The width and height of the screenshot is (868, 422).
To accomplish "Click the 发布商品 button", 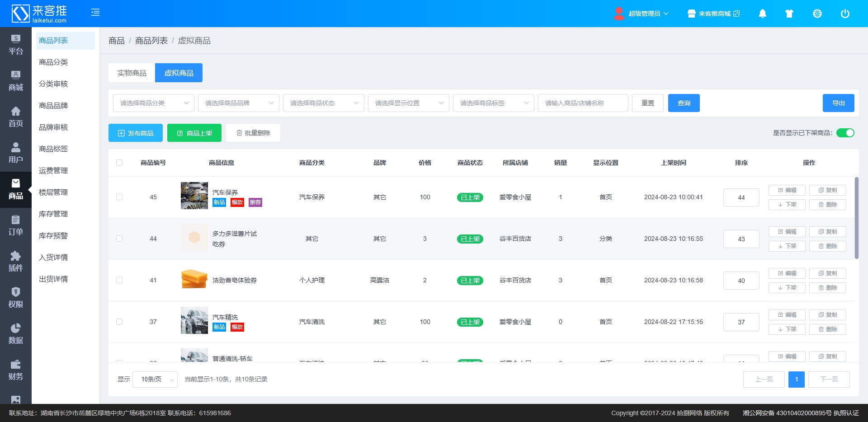I will (136, 133).
